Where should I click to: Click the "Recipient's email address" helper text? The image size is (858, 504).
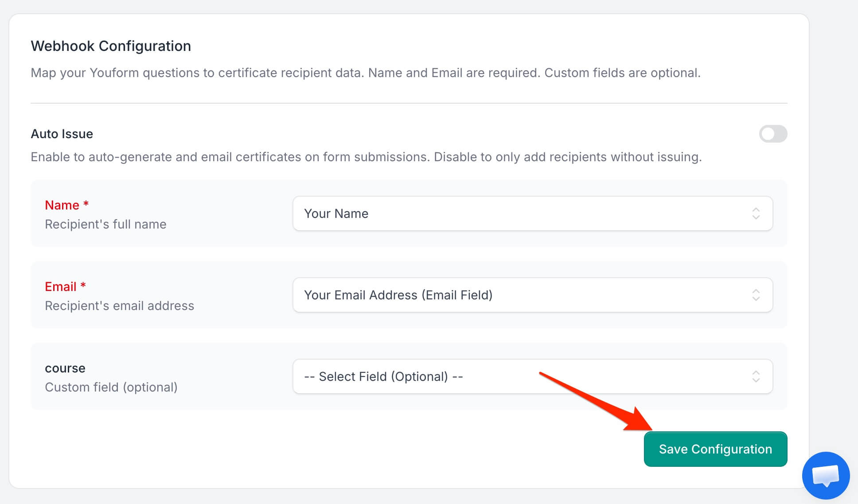(119, 306)
